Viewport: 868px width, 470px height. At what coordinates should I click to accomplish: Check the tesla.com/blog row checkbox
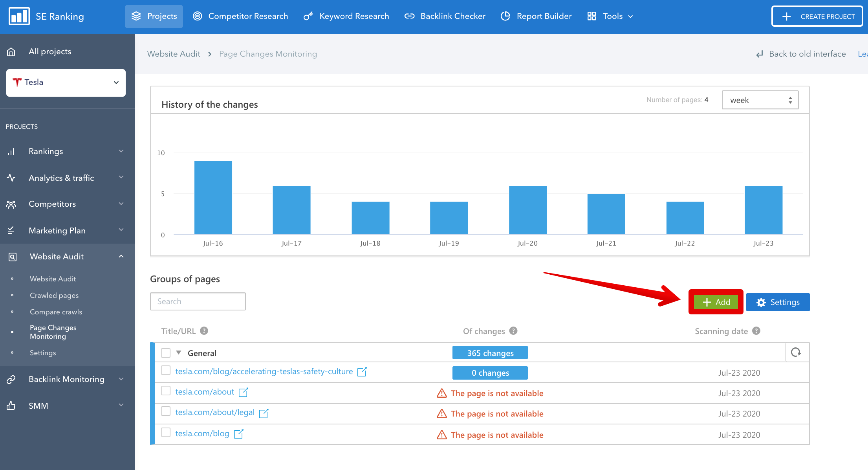[166, 433]
